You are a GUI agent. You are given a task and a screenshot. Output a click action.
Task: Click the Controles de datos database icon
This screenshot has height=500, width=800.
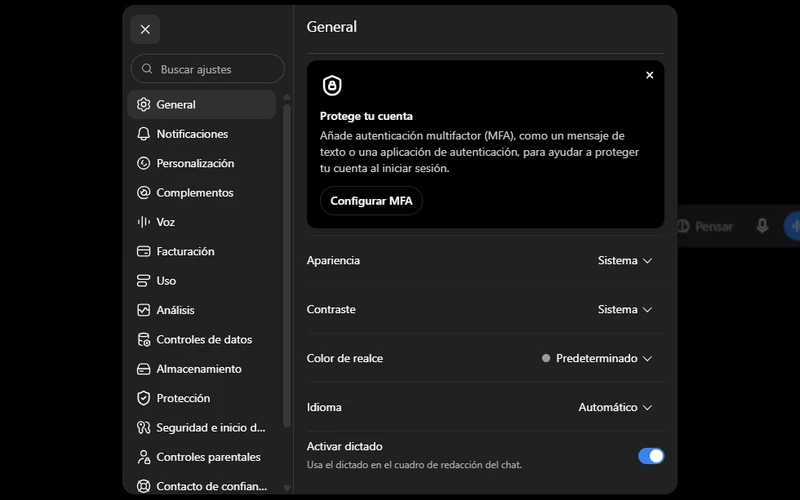coord(143,339)
